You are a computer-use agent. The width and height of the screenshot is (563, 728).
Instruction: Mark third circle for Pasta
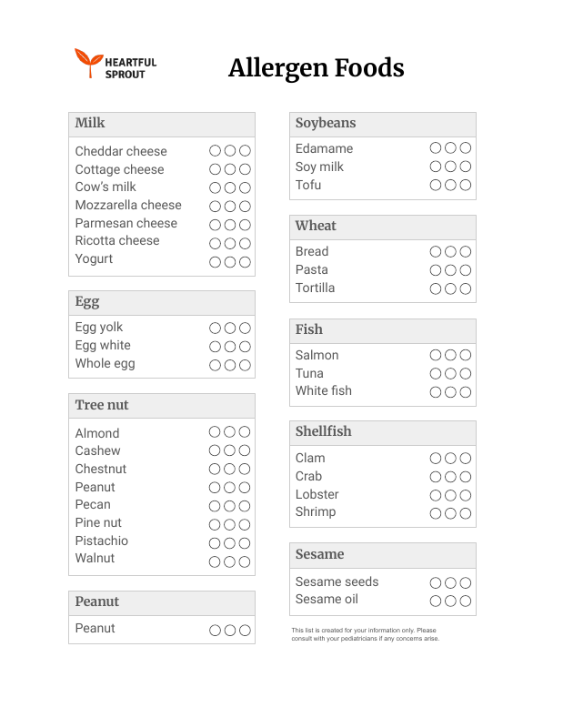coord(466,270)
